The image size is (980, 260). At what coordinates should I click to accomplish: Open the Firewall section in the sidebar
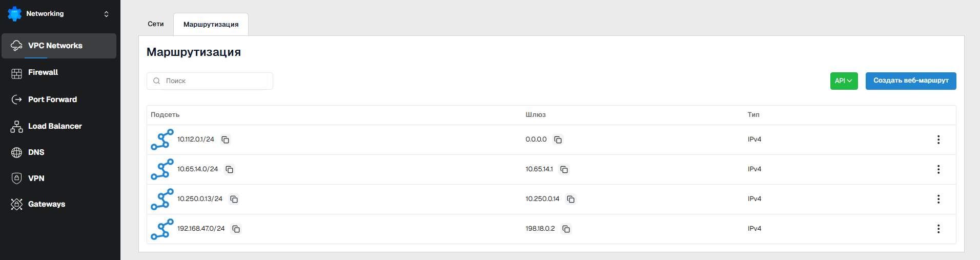pos(43,72)
